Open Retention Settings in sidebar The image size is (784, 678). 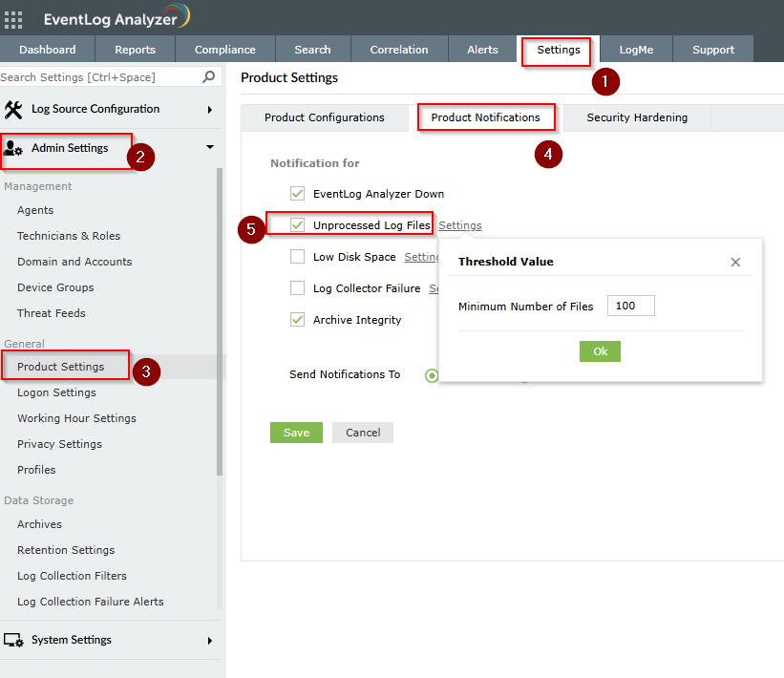pyautogui.click(x=66, y=550)
